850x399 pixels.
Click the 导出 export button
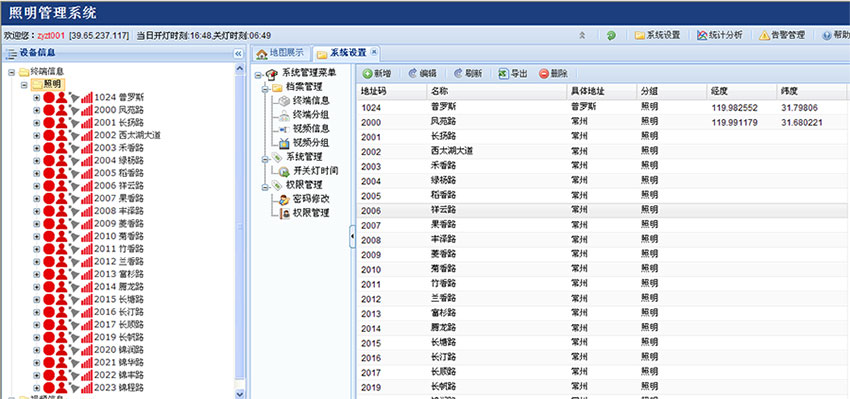click(513, 74)
